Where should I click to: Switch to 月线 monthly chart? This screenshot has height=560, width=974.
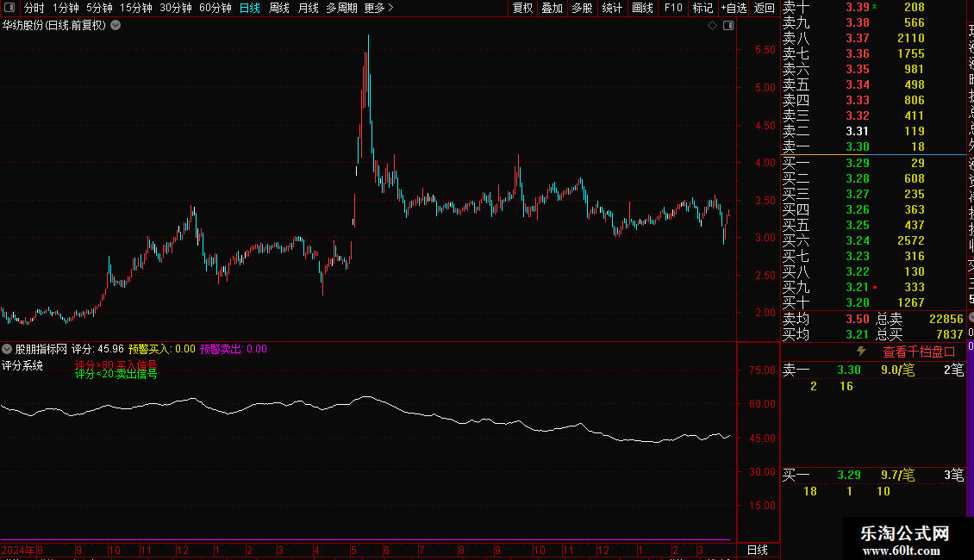(x=308, y=8)
